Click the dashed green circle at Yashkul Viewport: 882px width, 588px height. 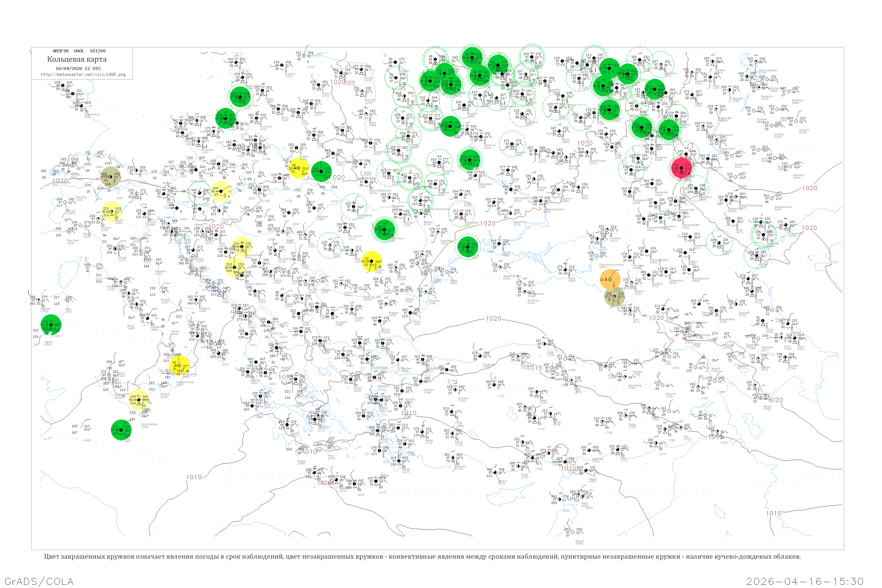point(719,243)
